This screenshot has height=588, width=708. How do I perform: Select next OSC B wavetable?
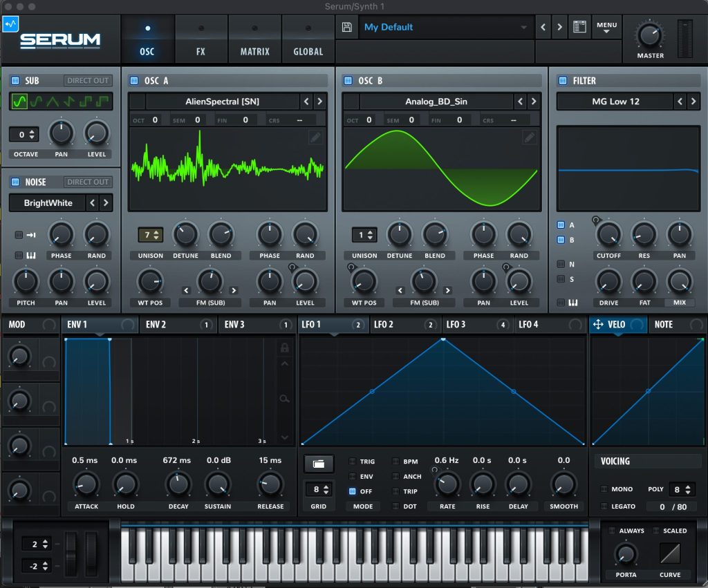pos(534,102)
